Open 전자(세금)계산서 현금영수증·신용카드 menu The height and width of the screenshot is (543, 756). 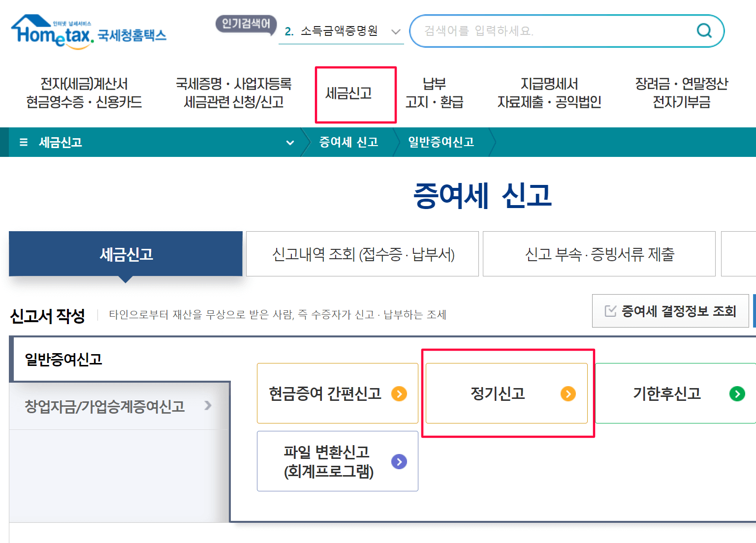[84, 93]
